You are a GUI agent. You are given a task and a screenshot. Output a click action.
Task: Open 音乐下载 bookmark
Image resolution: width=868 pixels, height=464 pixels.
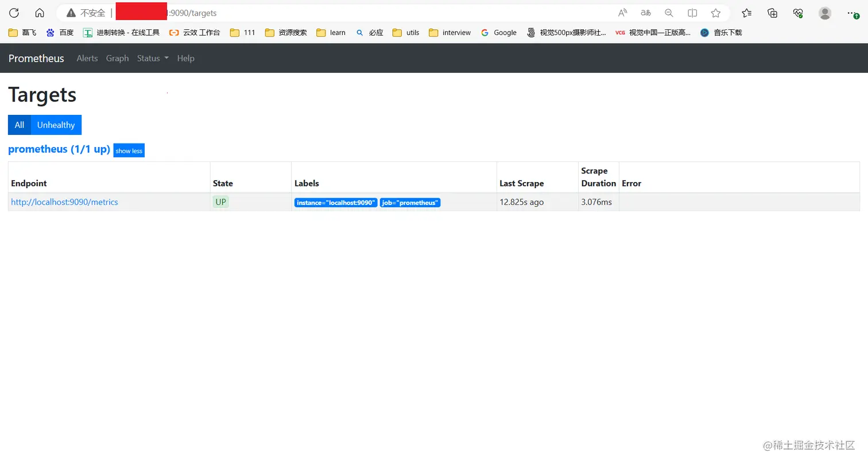click(721, 33)
